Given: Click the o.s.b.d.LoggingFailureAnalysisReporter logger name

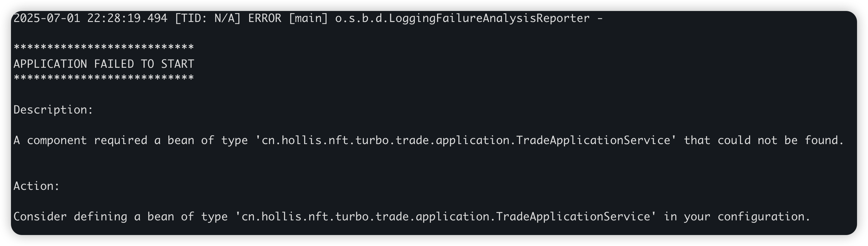Looking at the screenshot, I should pos(462,18).
